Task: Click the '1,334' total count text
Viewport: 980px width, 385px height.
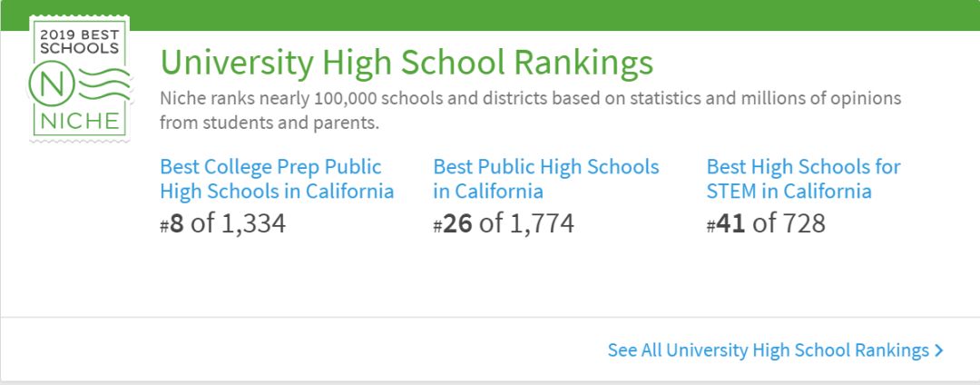Action: pyautogui.click(x=253, y=223)
